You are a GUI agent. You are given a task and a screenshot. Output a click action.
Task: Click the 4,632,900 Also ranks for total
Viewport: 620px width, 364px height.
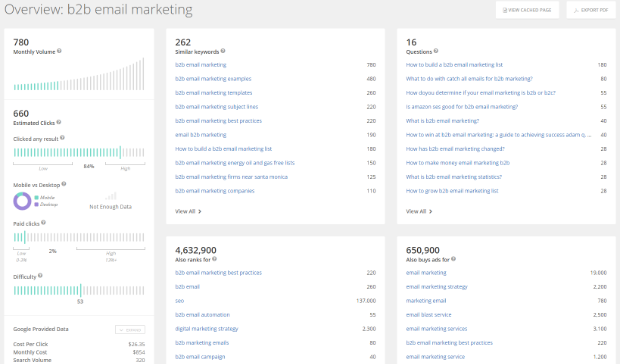[196, 250]
